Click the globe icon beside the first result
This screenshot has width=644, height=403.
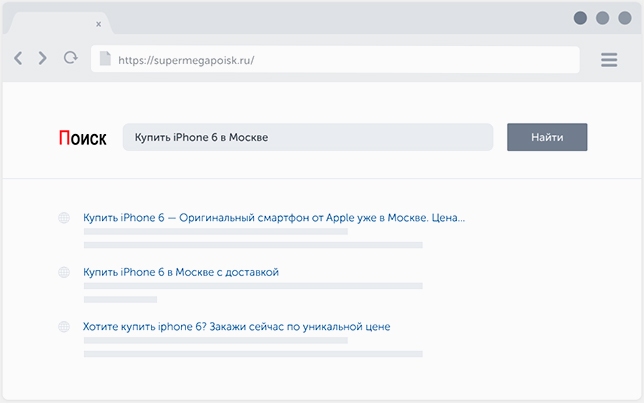tap(64, 218)
